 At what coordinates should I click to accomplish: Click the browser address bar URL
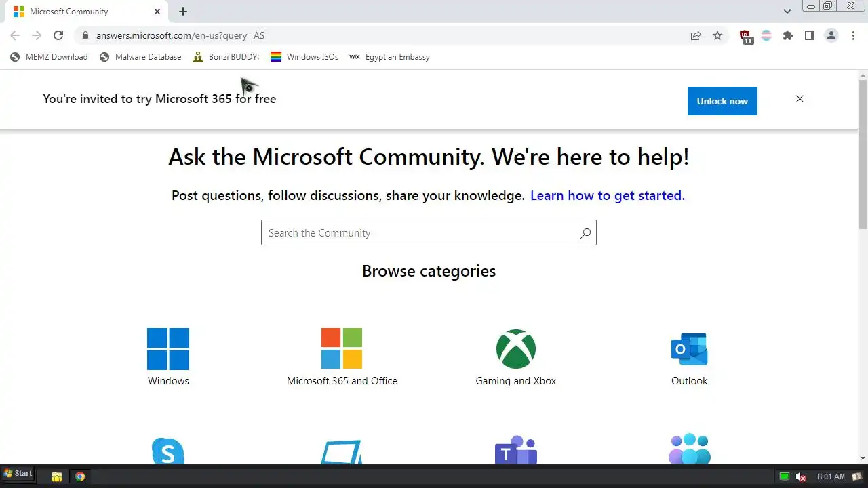pos(180,35)
